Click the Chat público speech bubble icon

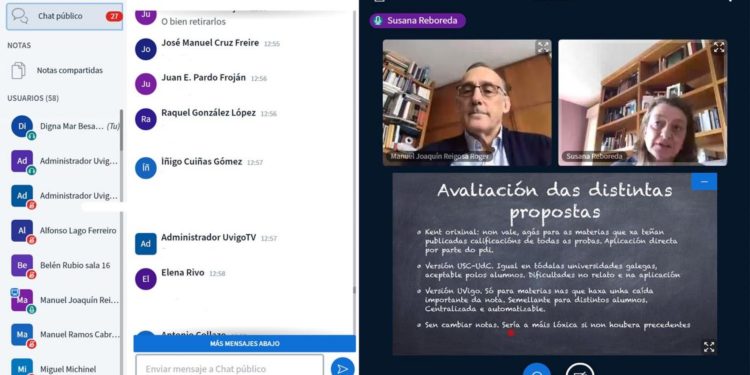tap(20, 16)
